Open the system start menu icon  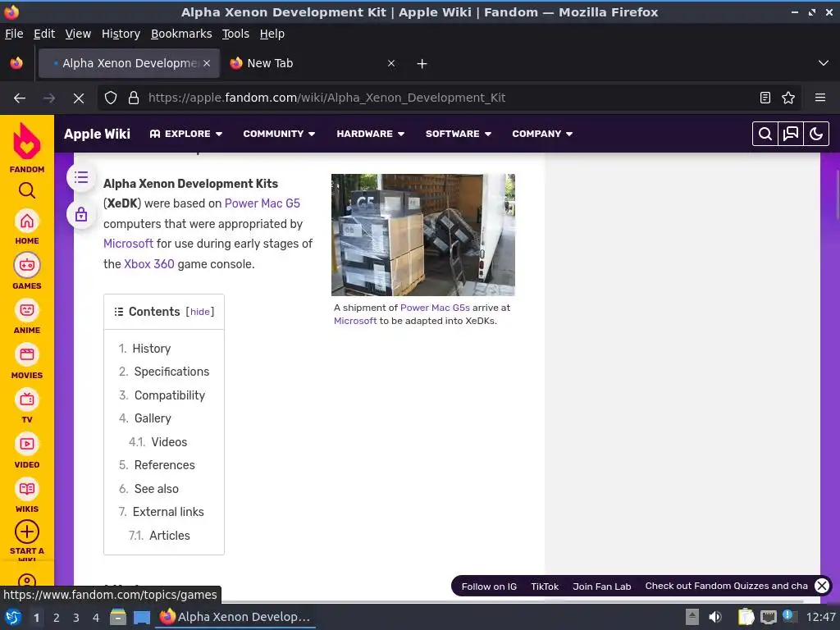point(13,617)
